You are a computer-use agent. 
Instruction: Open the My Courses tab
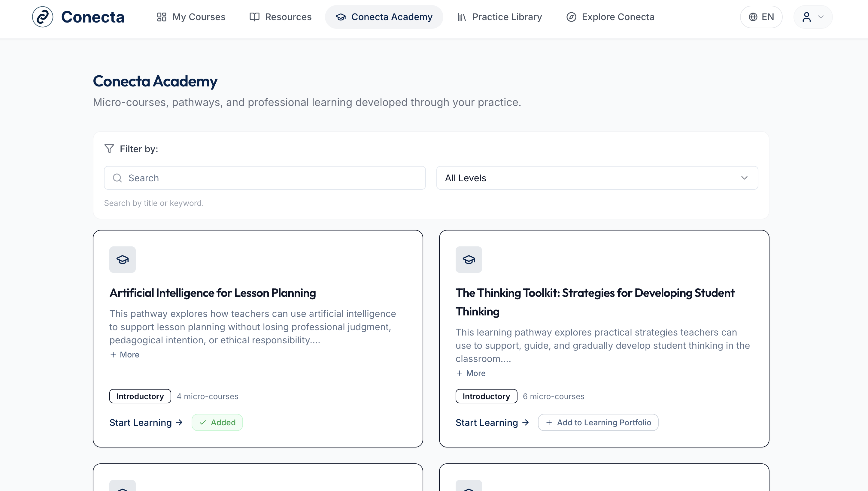191,17
